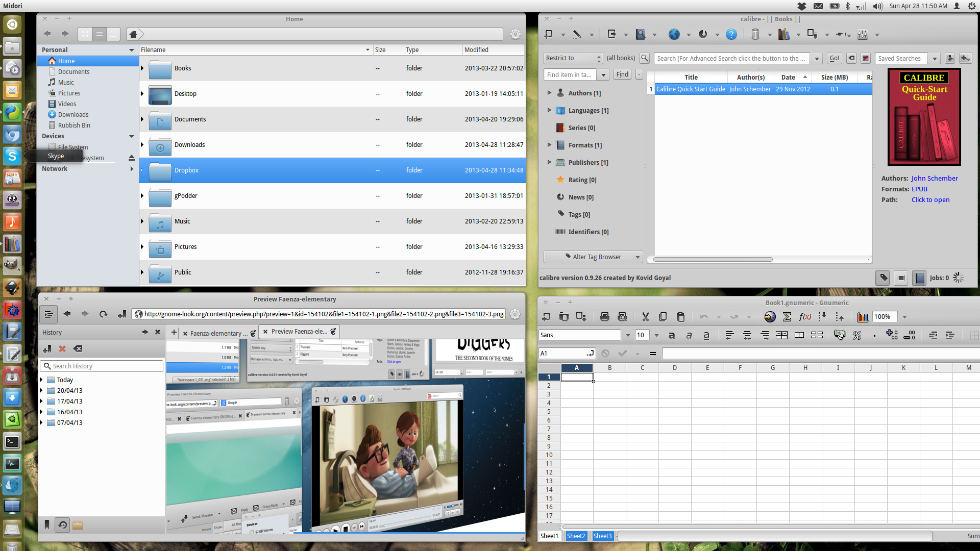The height and width of the screenshot is (551, 980).
Task: Toggle italic formatting in Gnumeric
Action: point(689,335)
